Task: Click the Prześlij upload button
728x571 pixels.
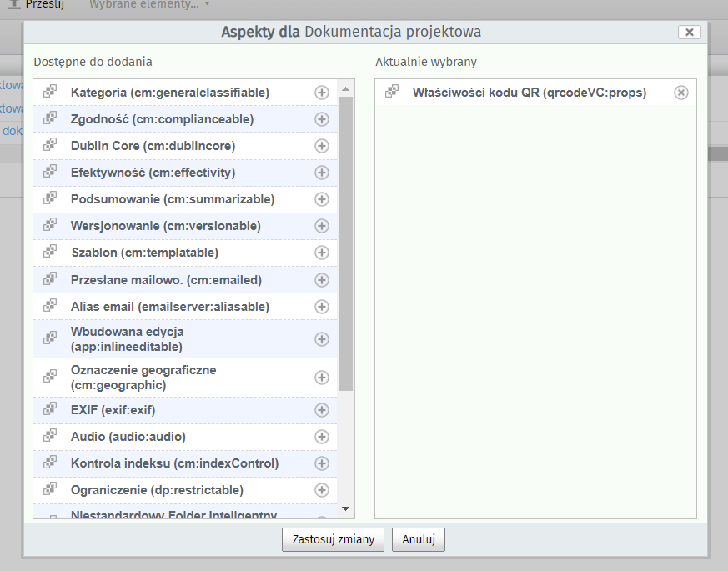Action: click(x=36, y=4)
